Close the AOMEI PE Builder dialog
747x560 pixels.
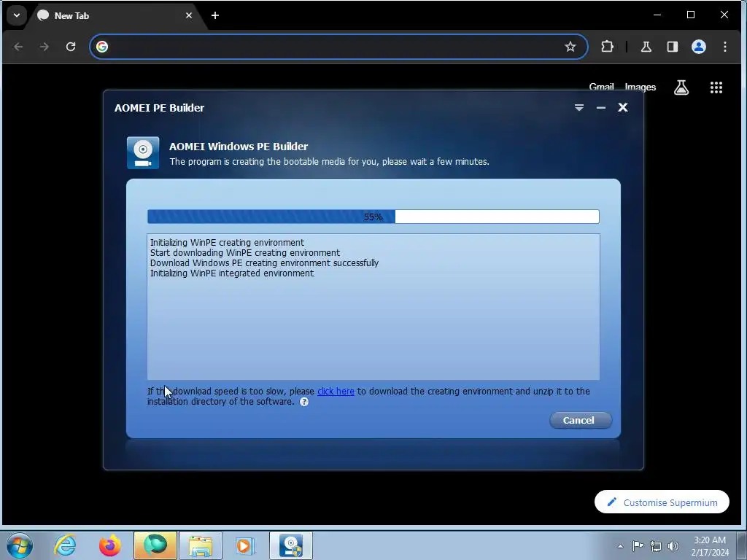tap(623, 108)
